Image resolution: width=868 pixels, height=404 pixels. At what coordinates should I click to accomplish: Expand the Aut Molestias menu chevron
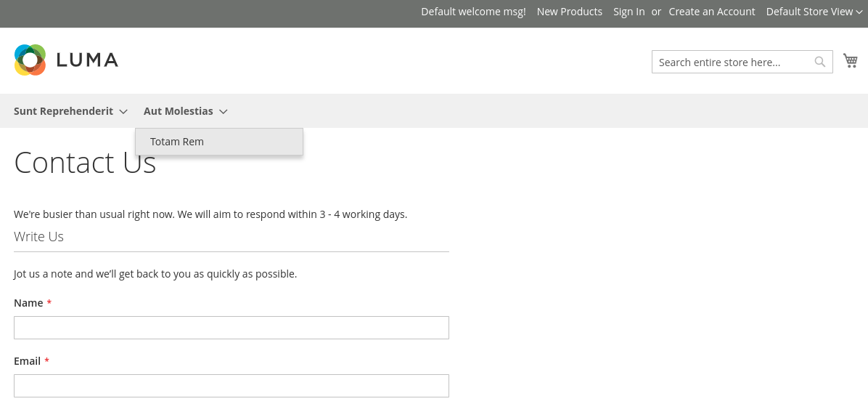[223, 111]
